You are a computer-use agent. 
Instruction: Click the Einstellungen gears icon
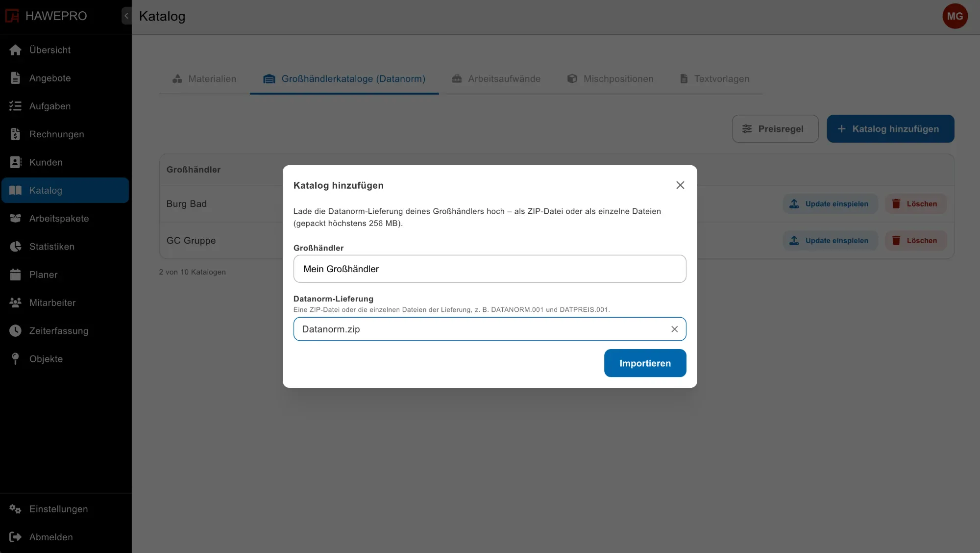(16, 509)
